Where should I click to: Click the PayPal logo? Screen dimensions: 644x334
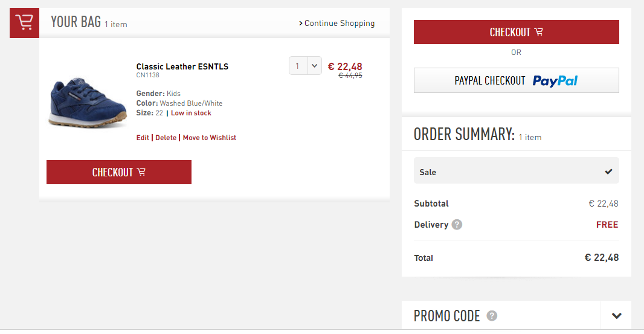[555, 81]
